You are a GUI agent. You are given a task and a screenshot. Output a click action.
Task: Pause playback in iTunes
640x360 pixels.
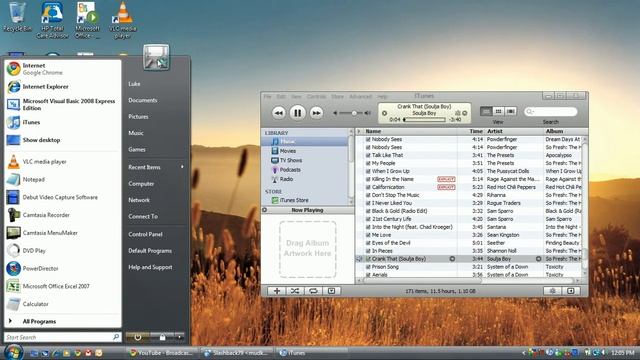pos(298,113)
